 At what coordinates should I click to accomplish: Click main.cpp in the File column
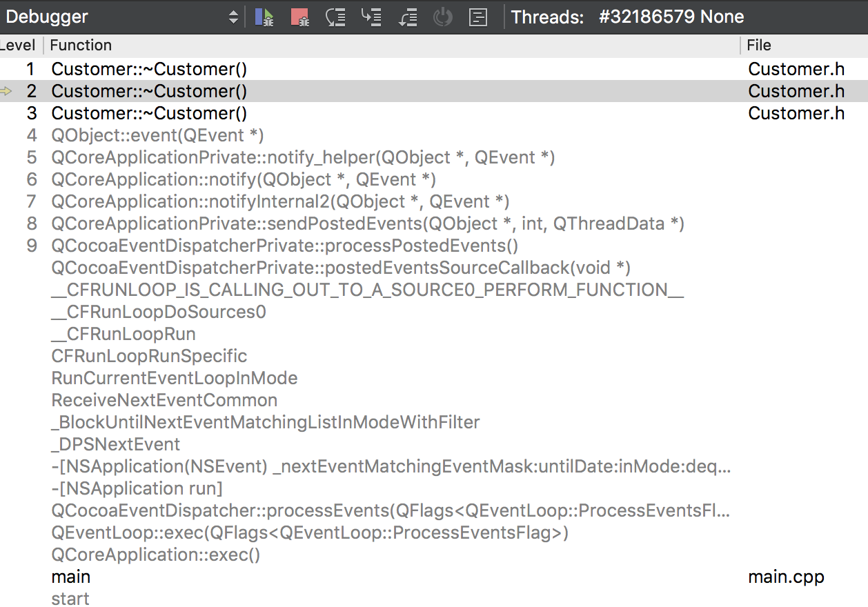point(786,577)
